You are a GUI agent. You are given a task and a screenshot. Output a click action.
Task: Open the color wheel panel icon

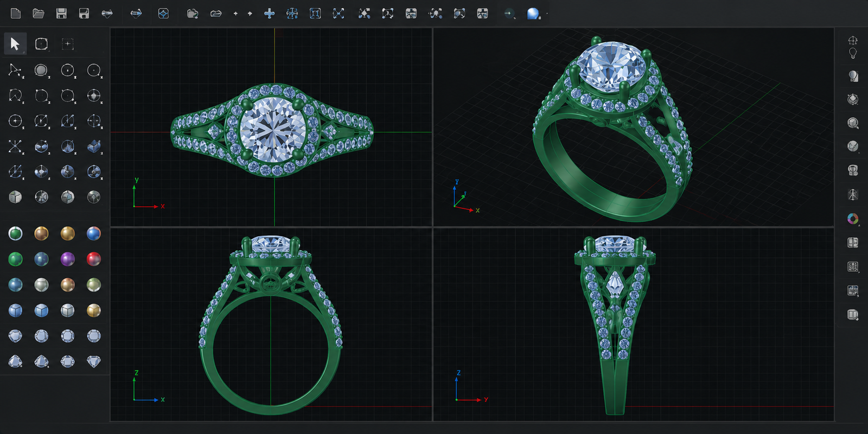click(853, 219)
